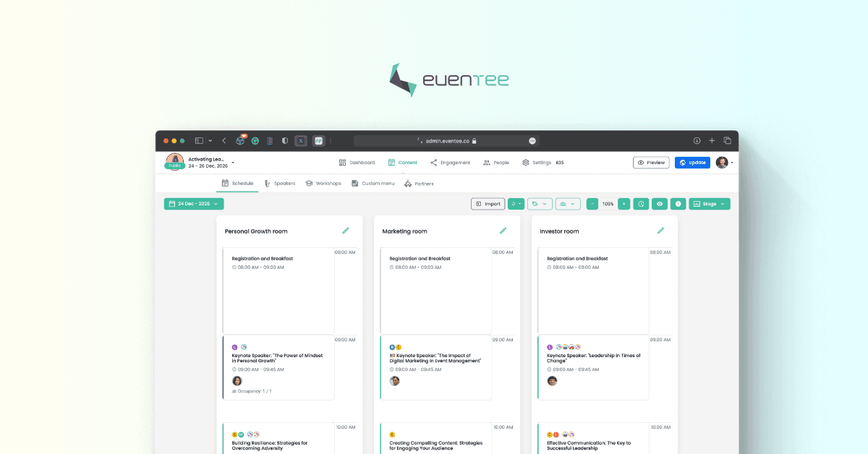
Task: Switch to the Schedule tab
Action: (x=237, y=184)
